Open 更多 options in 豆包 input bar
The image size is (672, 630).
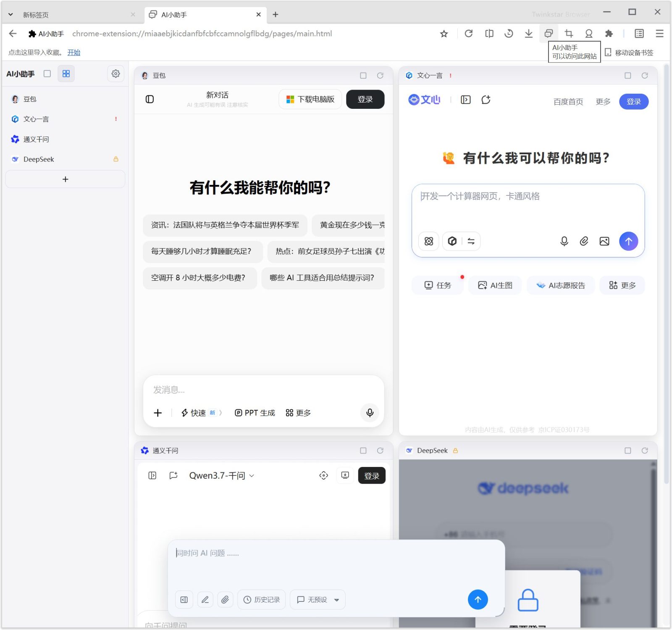click(x=298, y=413)
